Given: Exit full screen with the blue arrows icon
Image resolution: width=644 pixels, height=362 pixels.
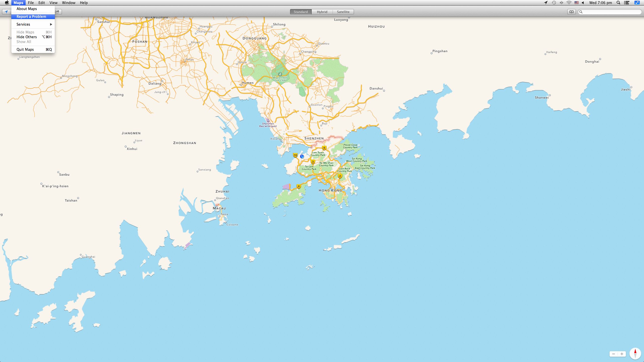Looking at the screenshot, I should pos(637,3).
